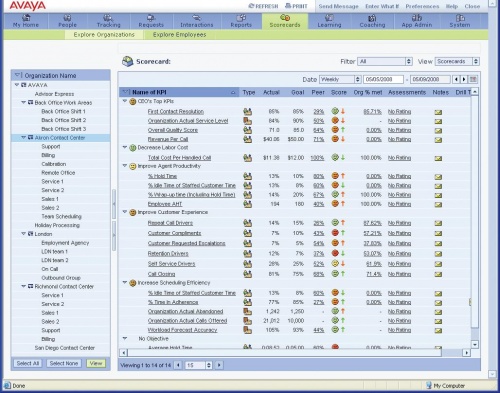Collapse Richmond Contact Center node
500x393 pixels.
[23, 286]
